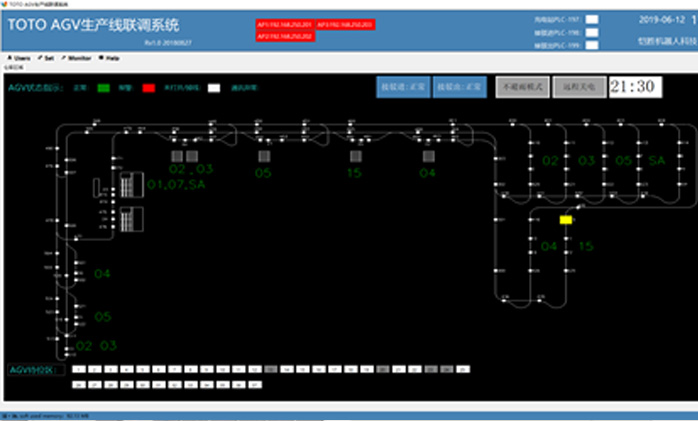The height and width of the screenshot is (421, 698).
Task: Select AGV status box 3
Action: (111, 369)
